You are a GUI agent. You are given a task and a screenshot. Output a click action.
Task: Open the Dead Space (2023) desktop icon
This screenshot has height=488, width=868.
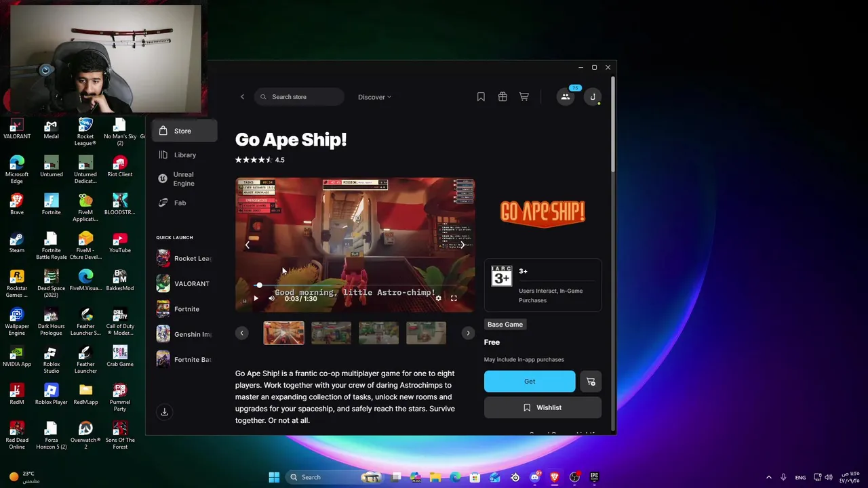(x=51, y=284)
